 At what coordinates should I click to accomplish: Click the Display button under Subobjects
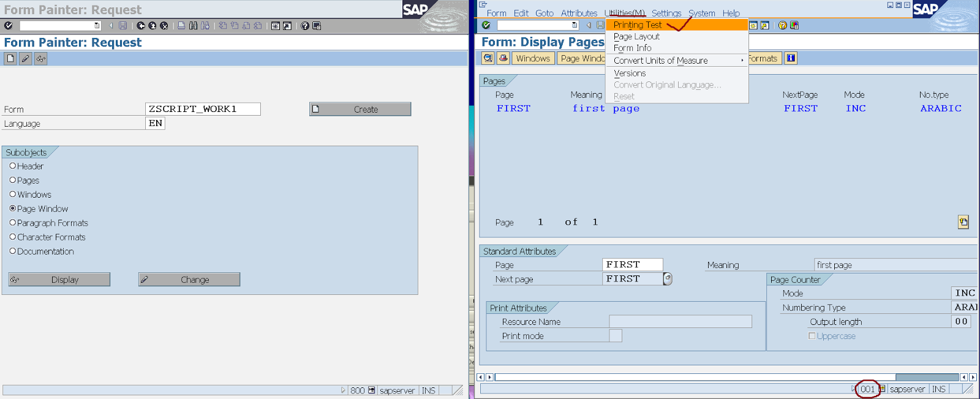[59, 279]
